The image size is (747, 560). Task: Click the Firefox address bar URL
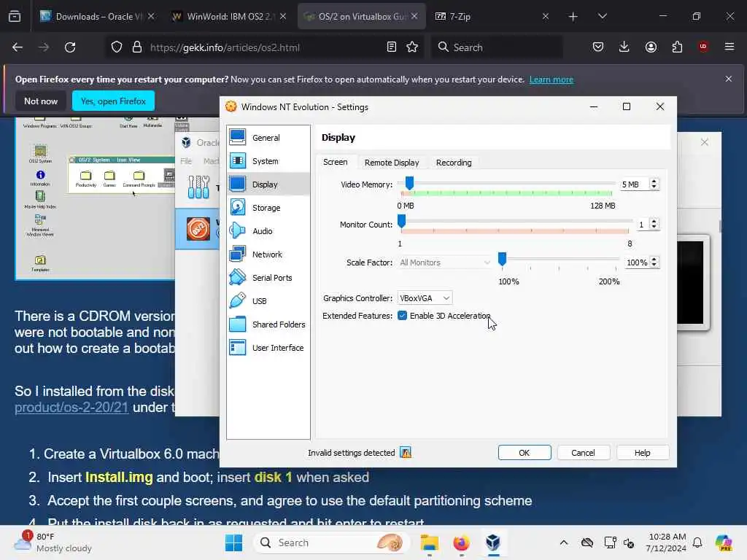tap(225, 47)
